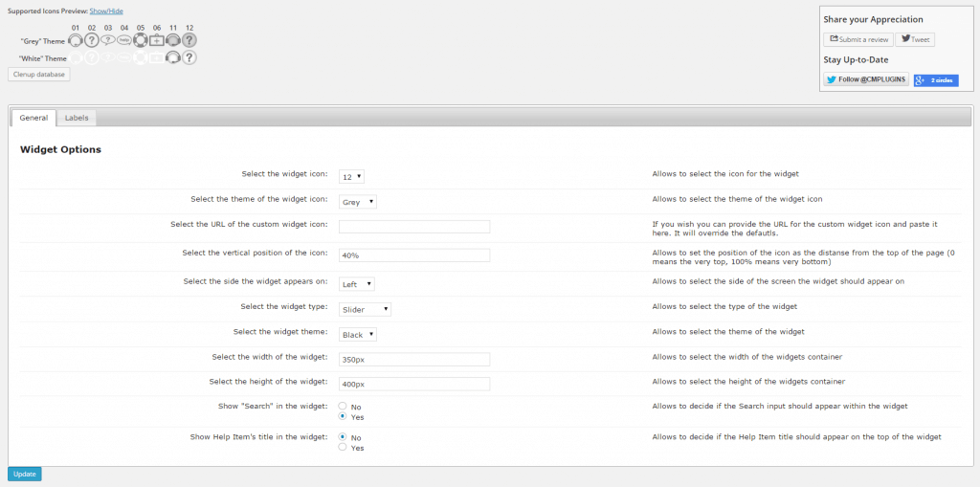Open the widget icon number dropdown
Screen dimensions: 980x487
pos(352,176)
